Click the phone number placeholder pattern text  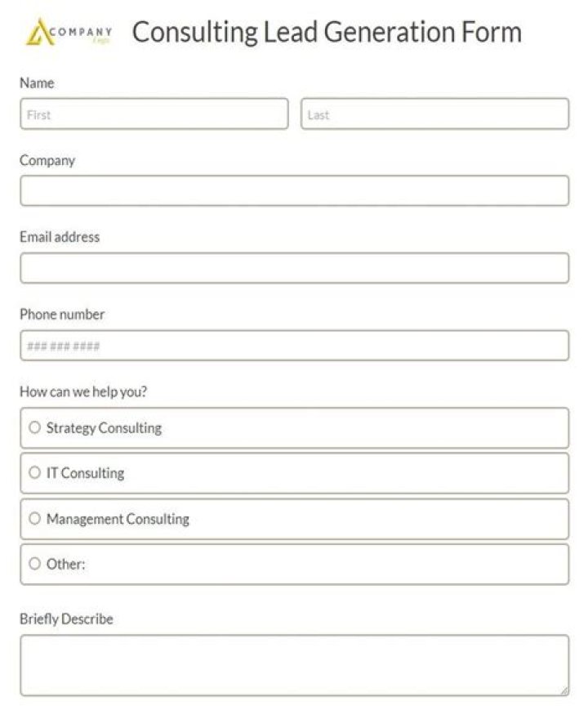pyautogui.click(x=64, y=346)
